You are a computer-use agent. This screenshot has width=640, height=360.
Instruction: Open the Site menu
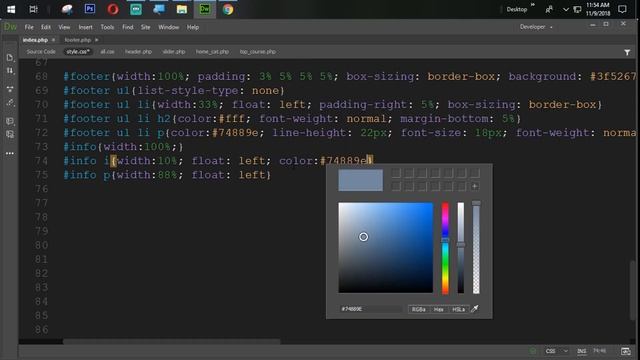(146, 27)
